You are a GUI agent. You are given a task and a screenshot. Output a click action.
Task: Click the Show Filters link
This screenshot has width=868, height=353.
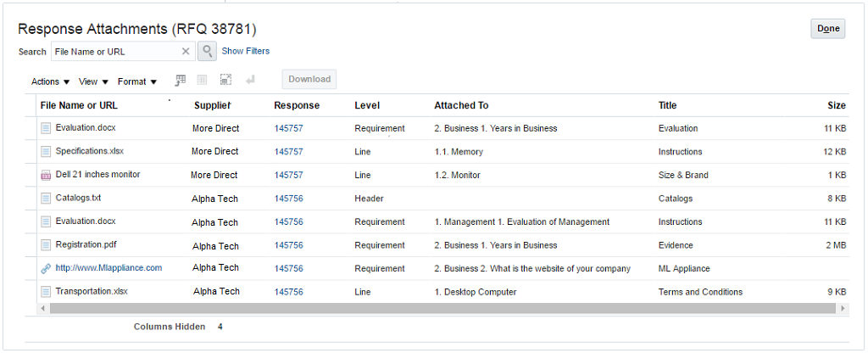246,52
